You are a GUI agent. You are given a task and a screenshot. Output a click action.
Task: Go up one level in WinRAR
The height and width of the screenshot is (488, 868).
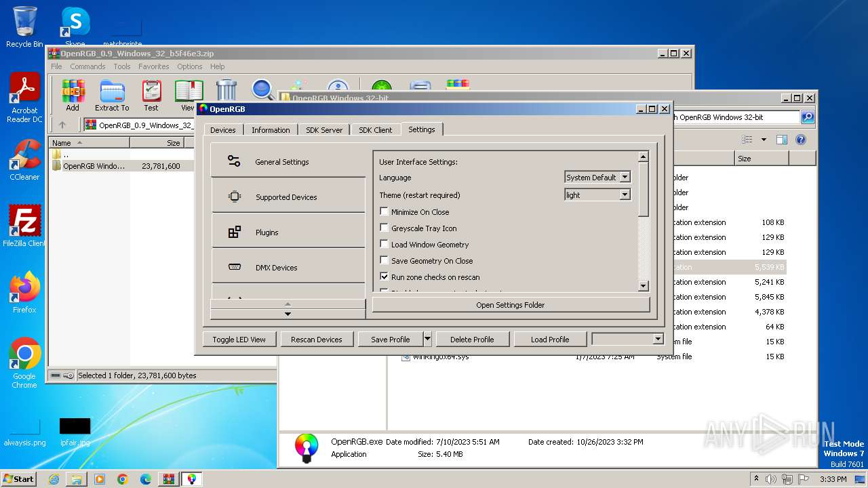[x=62, y=125]
